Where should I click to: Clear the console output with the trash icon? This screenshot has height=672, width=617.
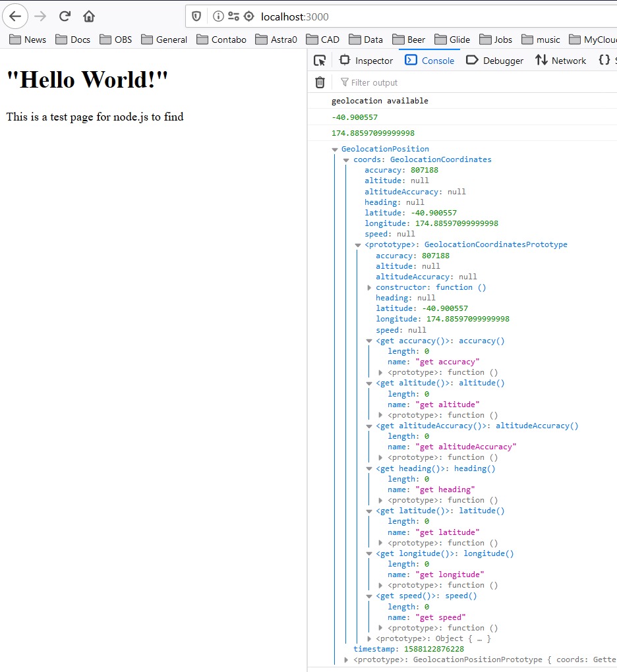click(320, 82)
